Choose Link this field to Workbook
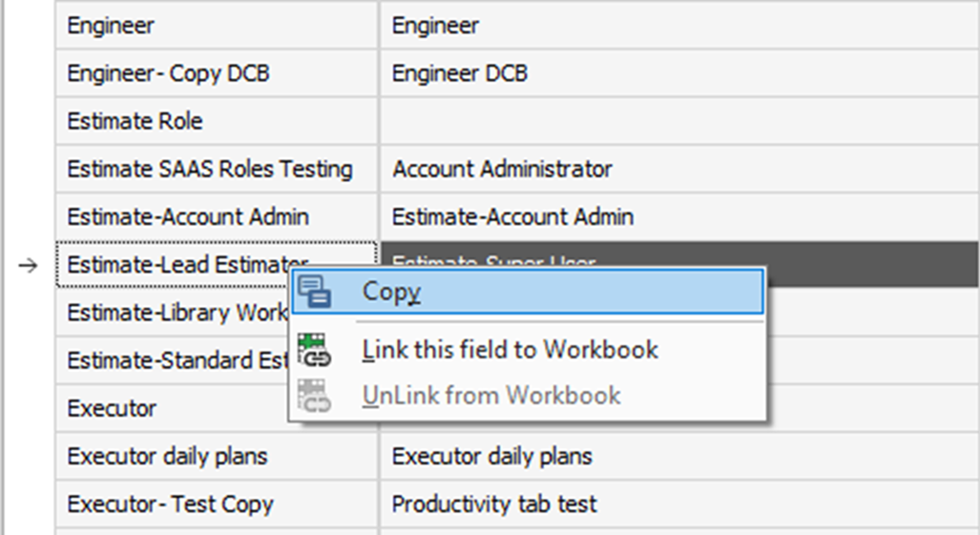Image resolution: width=980 pixels, height=535 pixels. pyautogui.click(x=510, y=349)
